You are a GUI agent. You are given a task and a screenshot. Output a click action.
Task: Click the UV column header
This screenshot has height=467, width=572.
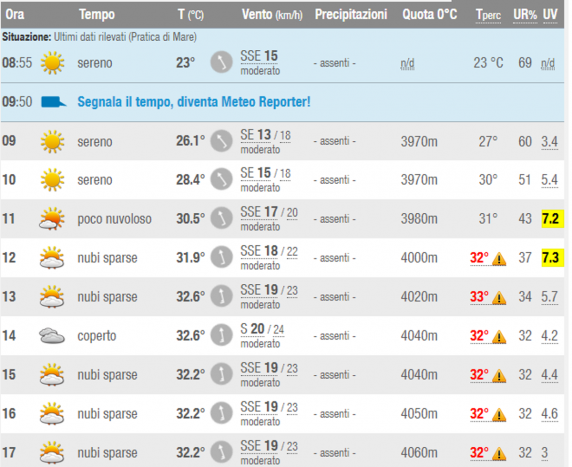click(x=550, y=15)
